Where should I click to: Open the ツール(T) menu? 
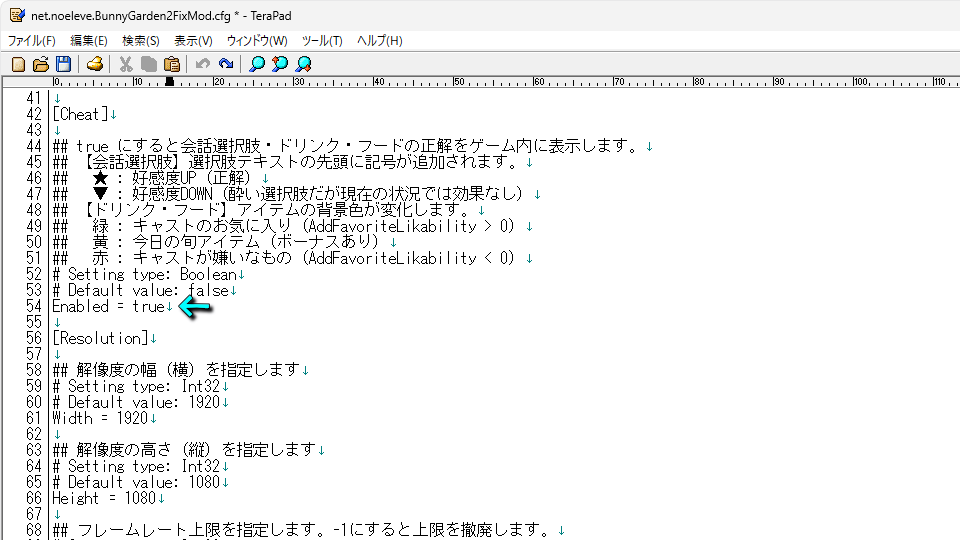[x=322, y=41]
